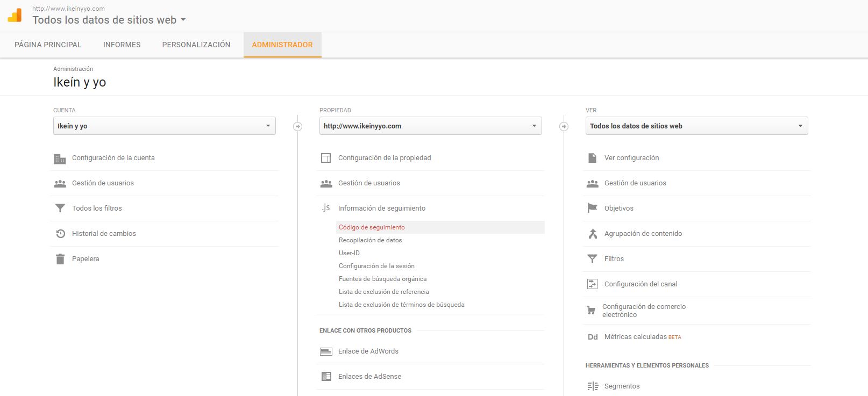
Task: Click the AdSense links icon
Action: tap(326, 377)
